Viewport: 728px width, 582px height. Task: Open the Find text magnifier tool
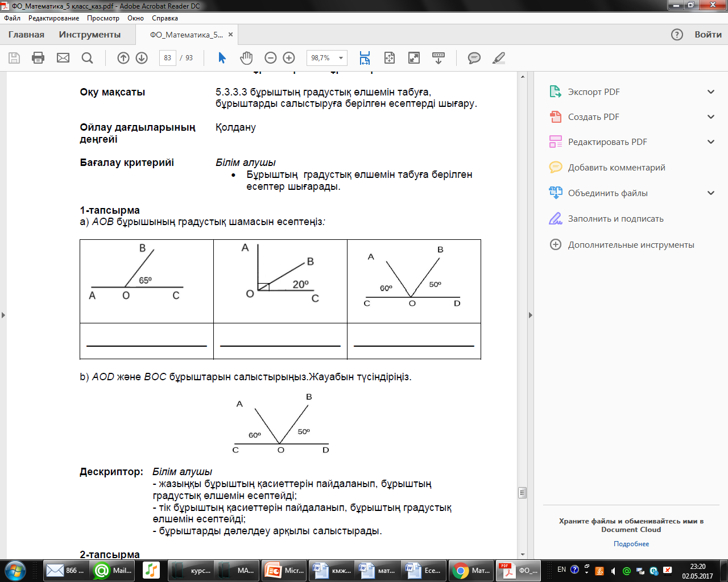coord(87,58)
